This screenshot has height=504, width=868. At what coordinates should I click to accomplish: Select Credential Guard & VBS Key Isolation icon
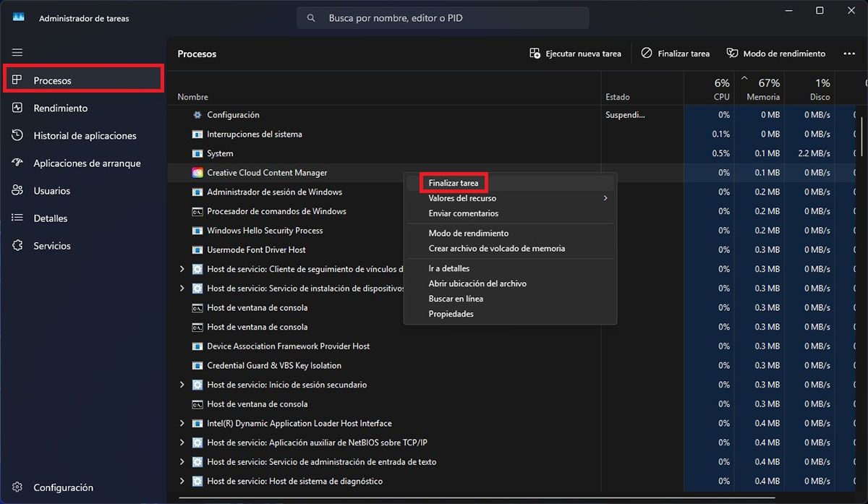pos(197,365)
